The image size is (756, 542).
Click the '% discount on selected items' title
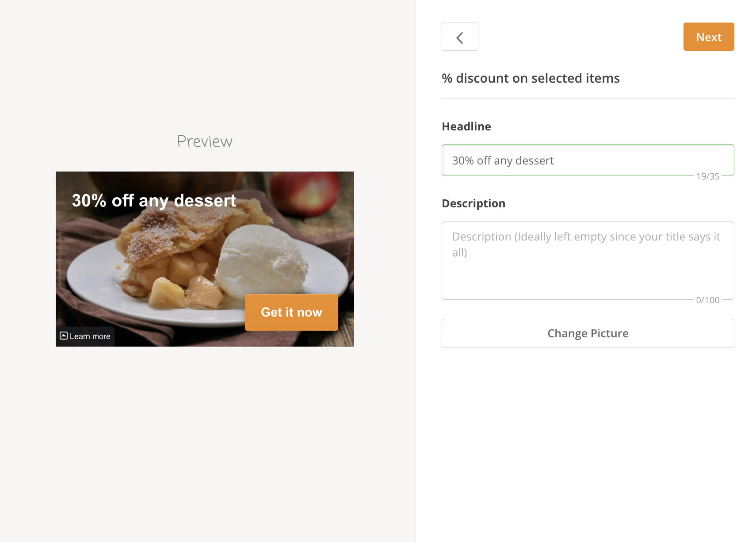[x=531, y=78]
